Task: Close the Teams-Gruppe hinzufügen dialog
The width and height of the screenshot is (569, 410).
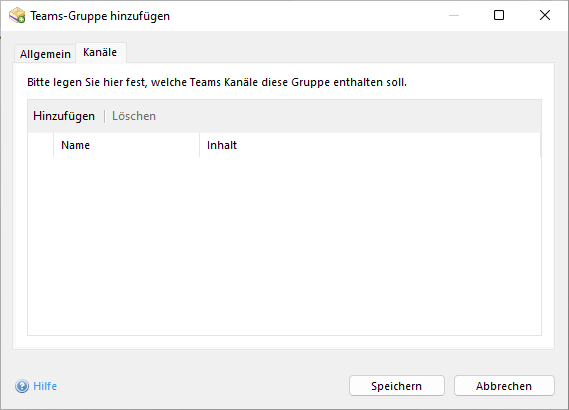Action: [545, 15]
